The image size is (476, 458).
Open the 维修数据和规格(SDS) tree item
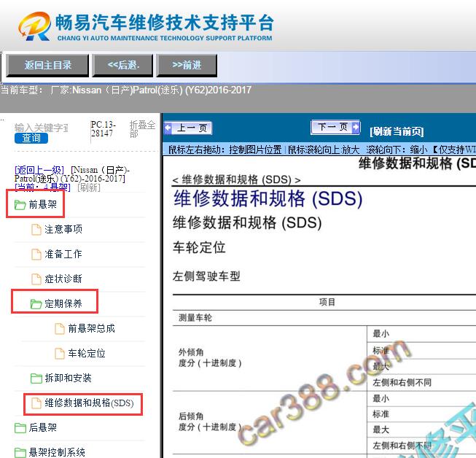click(x=89, y=403)
